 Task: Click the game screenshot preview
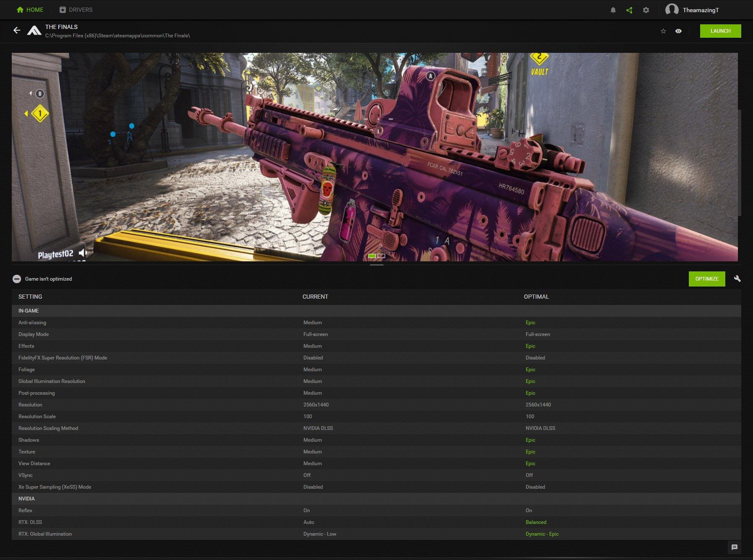tap(375, 157)
